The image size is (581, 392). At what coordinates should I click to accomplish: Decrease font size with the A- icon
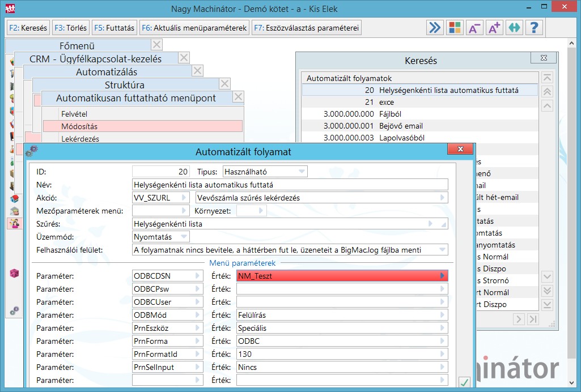tap(474, 27)
